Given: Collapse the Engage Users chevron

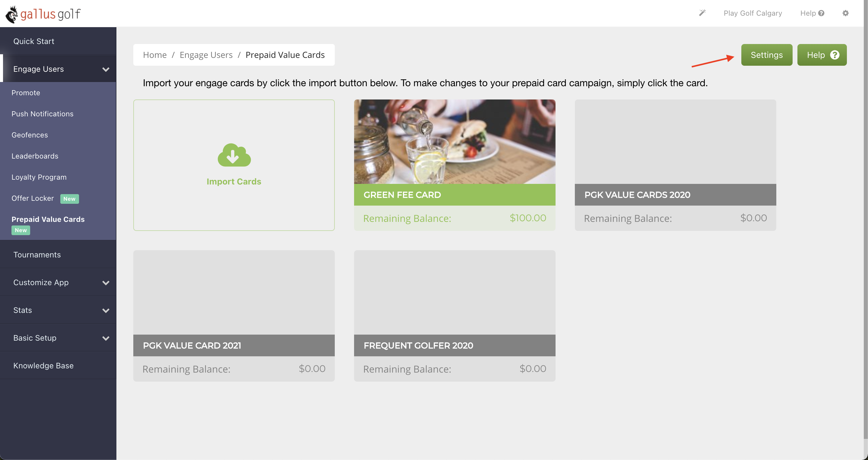Looking at the screenshot, I should click(106, 69).
